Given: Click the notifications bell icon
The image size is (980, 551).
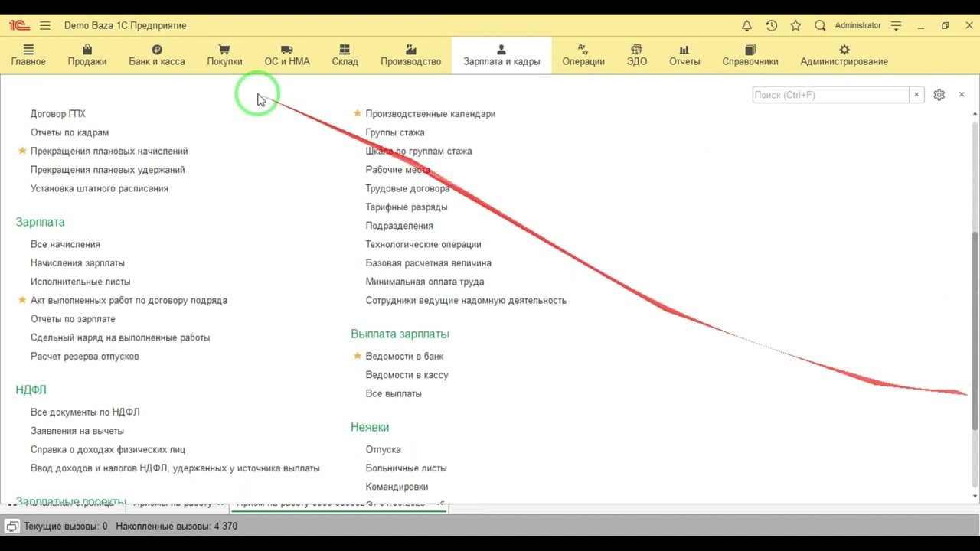Looking at the screenshot, I should [x=746, y=25].
